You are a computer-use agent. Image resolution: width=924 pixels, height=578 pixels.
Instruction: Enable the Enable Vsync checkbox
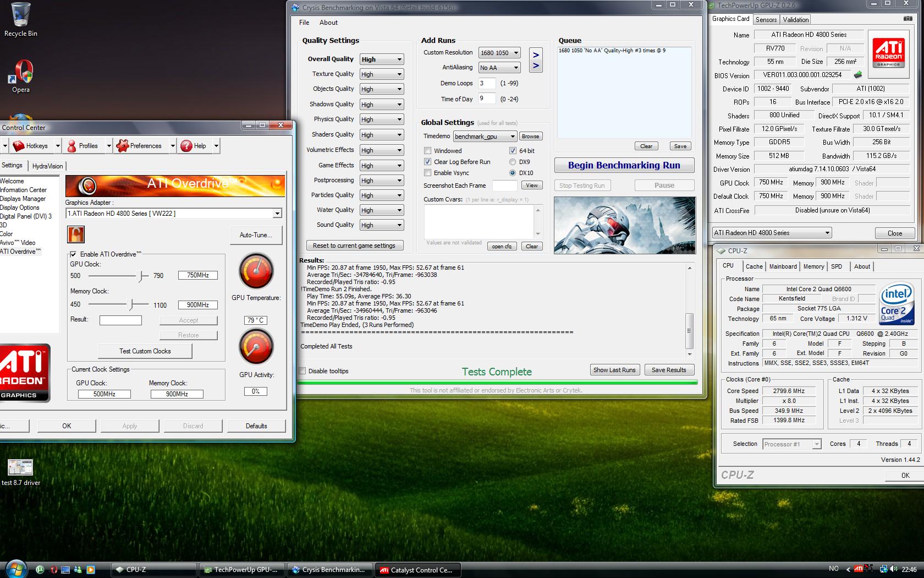427,173
